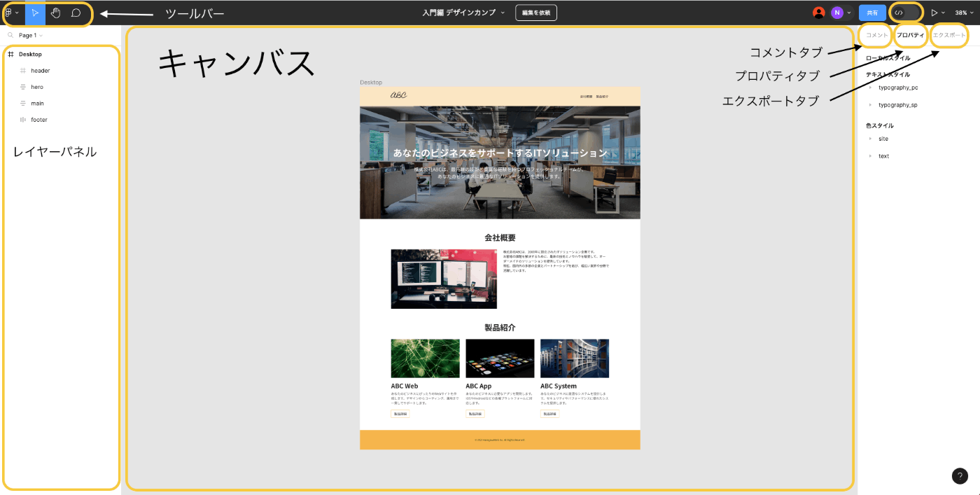Click the 会社概要 section heading
980x495 pixels.
tap(500, 238)
